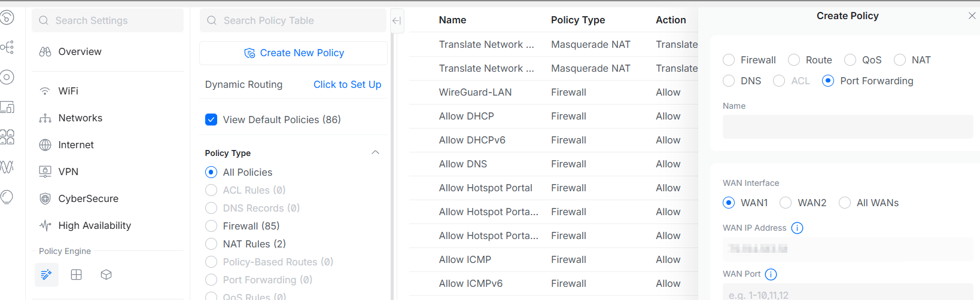Filter the table by NAT Rules (2)

tap(211, 244)
